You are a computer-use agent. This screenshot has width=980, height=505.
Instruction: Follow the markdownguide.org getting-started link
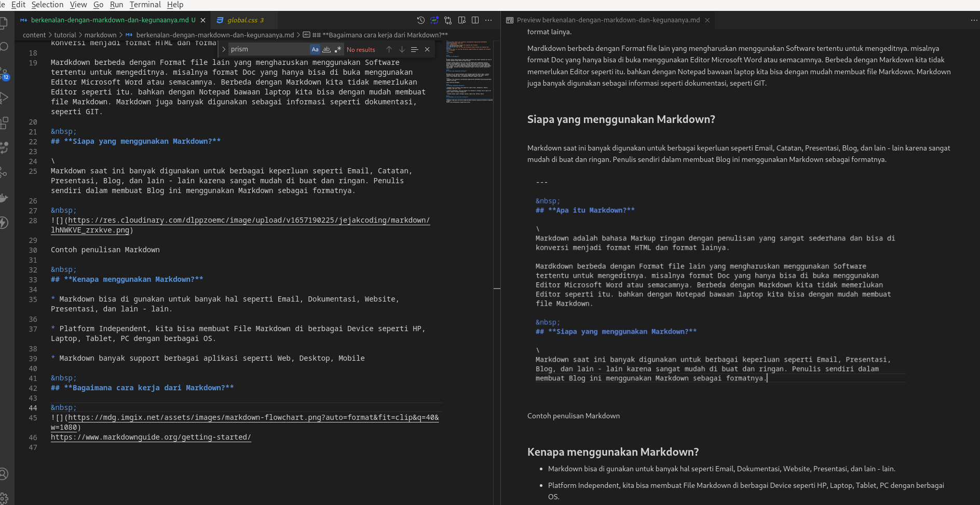[151, 437]
